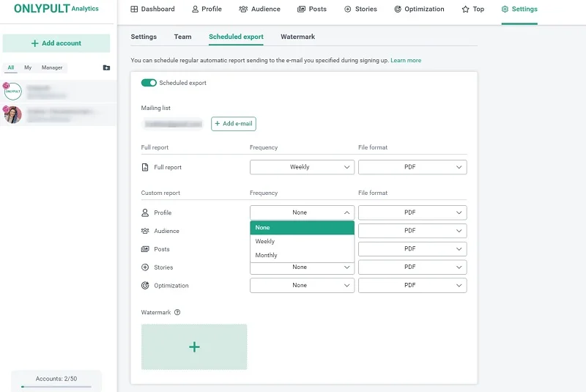
Task: Click the Full report document icon
Action: [x=145, y=167]
